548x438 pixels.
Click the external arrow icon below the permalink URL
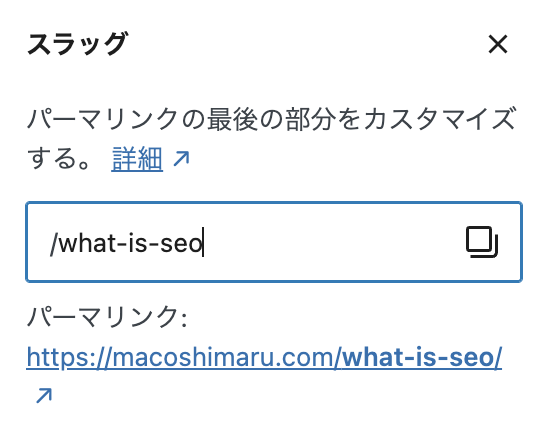[x=44, y=395]
